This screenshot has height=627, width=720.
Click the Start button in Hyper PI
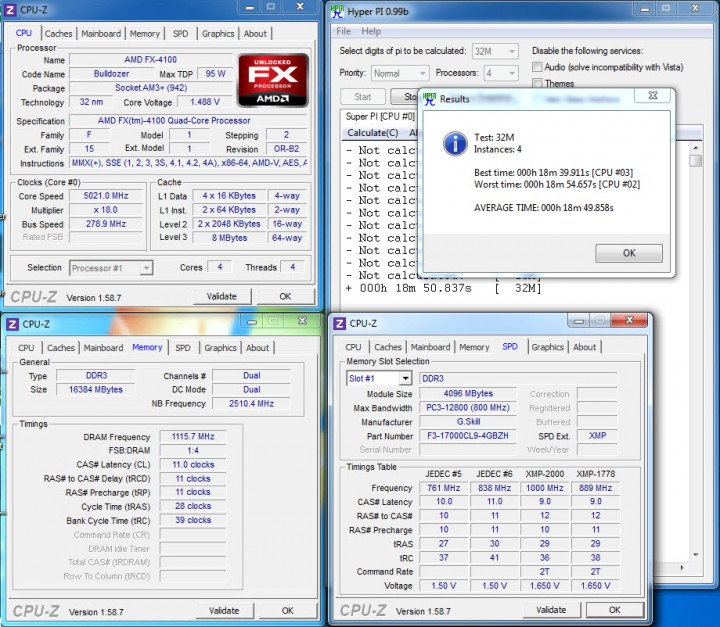coord(363,96)
